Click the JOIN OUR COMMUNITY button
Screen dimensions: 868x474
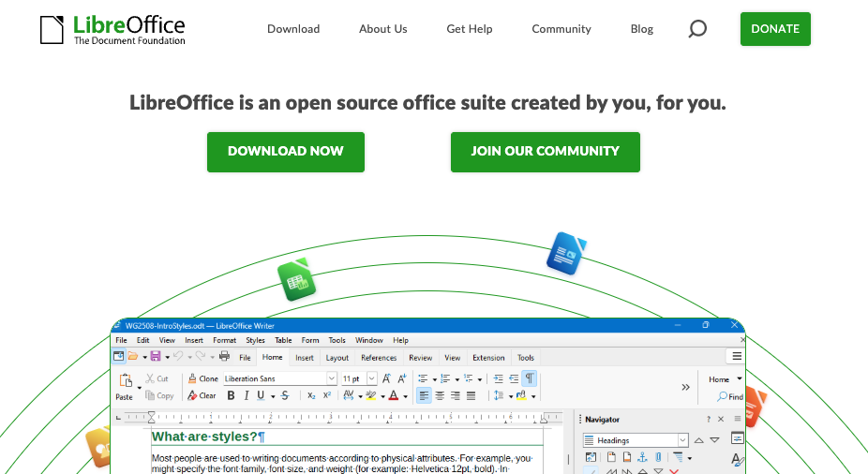[546, 152]
